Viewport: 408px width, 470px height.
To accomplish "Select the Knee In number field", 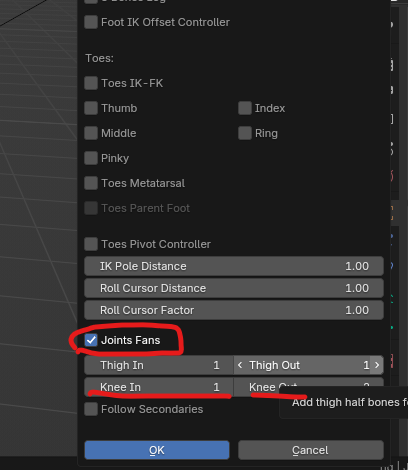I will pyautogui.click(x=159, y=387).
